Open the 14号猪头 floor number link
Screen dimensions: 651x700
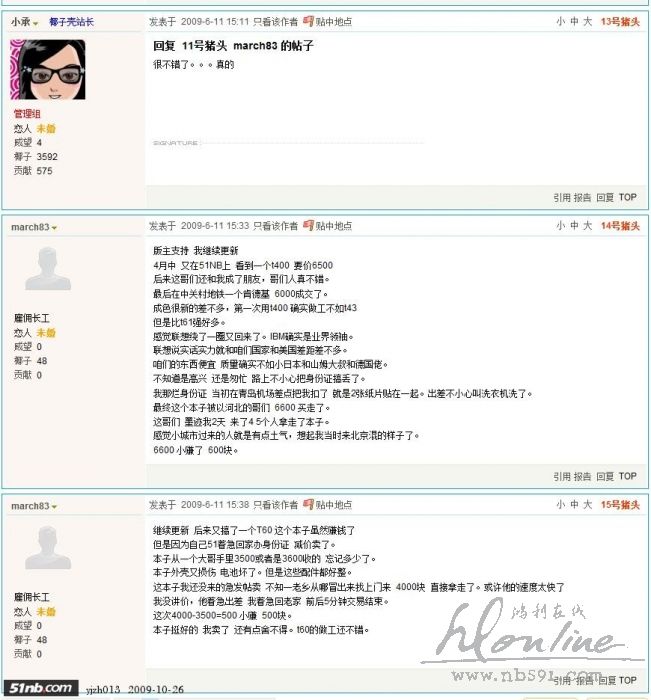point(620,226)
